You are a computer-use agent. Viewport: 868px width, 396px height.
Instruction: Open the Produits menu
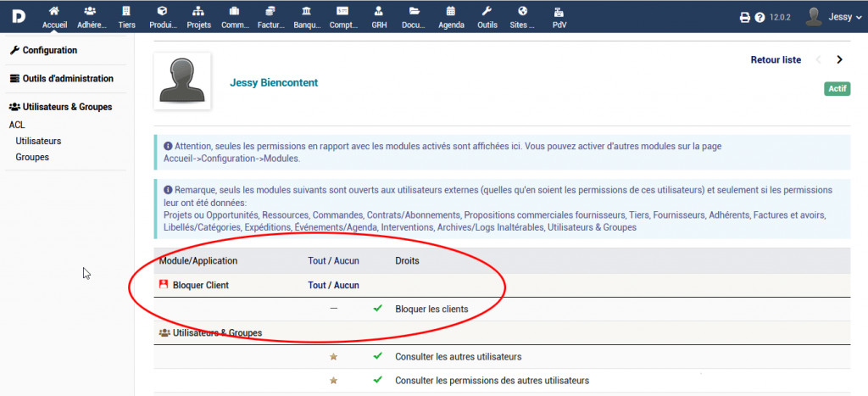click(162, 17)
